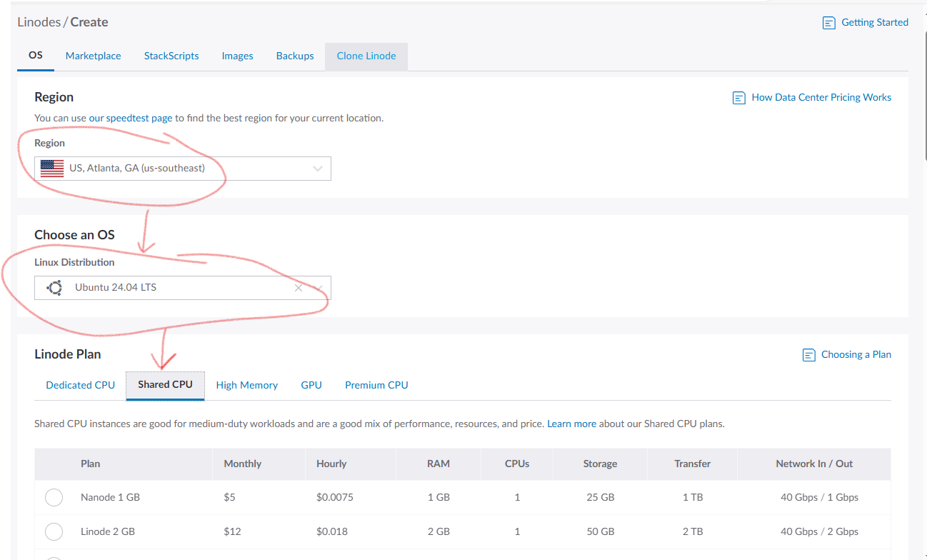Click the CPUs column header
The height and width of the screenshot is (560, 927).
pos(517,464)
